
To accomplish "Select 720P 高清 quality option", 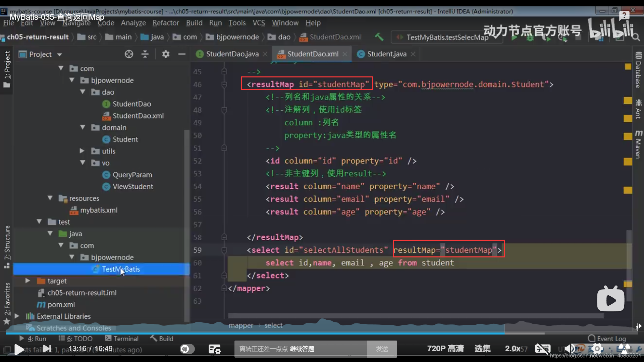I will [x=445, y=349].
